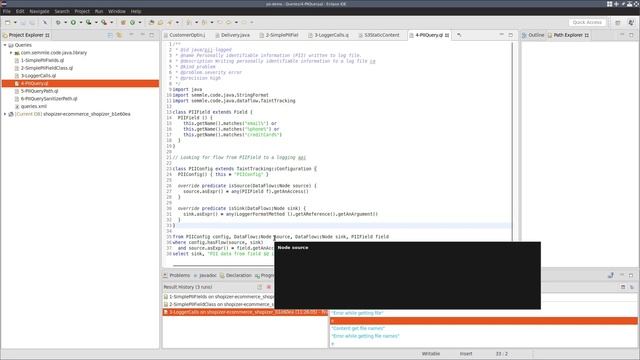Click the results view layout icon at right
The width and height of the screenshot is (640, 360).
[x=623, y=287]
